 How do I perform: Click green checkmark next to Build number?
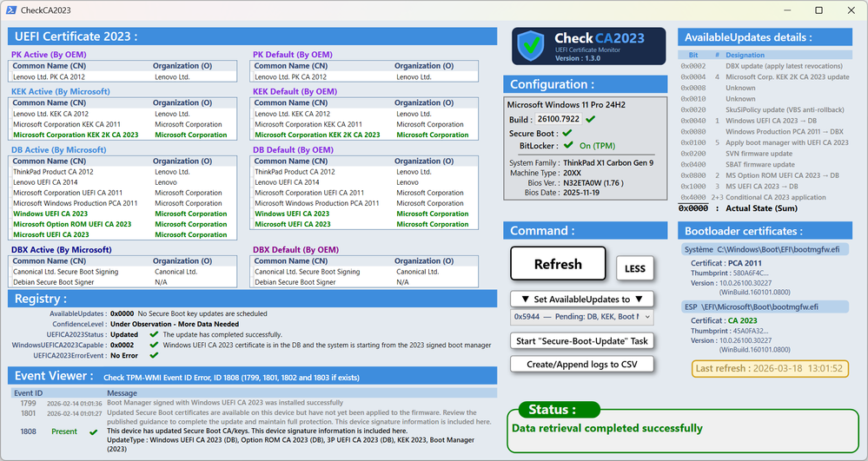pyautogui.click(x=591, y=119)
